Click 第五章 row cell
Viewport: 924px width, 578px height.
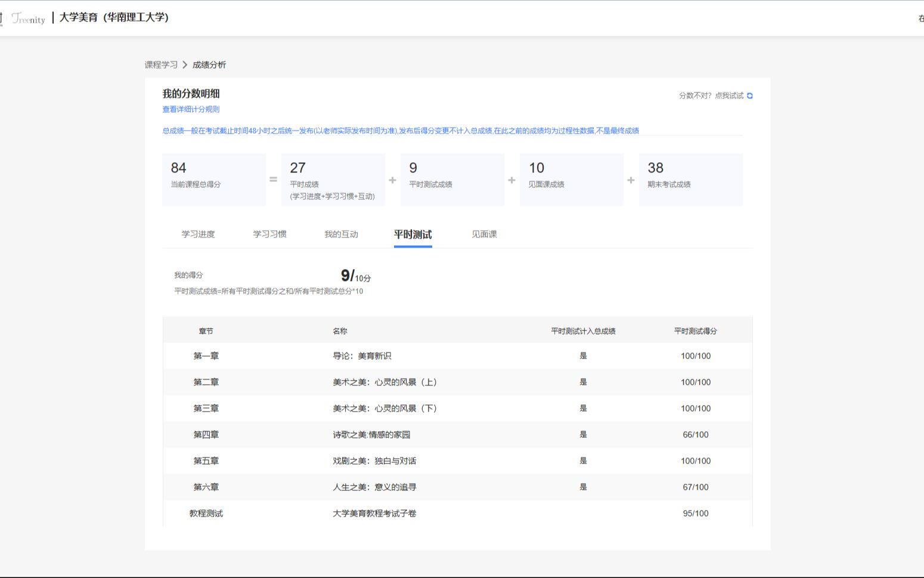coord(206,461)
